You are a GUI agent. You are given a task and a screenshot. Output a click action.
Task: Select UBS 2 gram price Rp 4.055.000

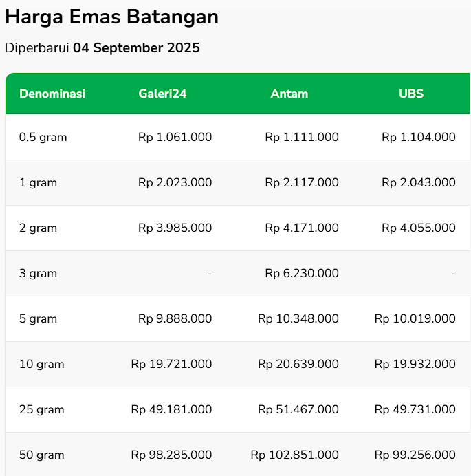point(419,228)
